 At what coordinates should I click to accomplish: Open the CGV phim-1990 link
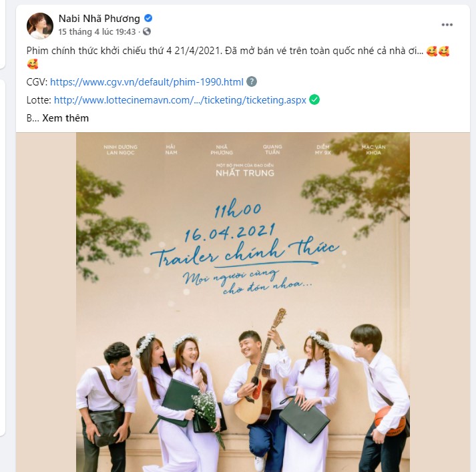point(147,82)
